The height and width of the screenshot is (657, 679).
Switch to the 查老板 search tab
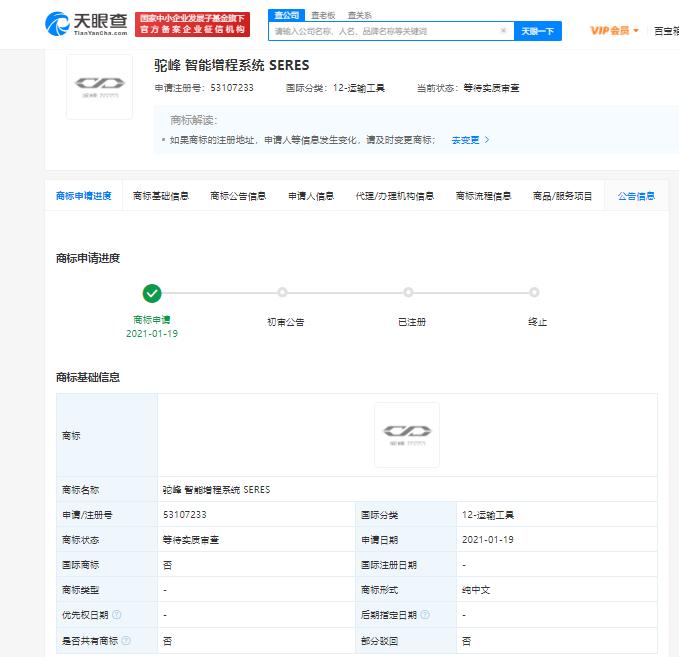tap(323, 16)
